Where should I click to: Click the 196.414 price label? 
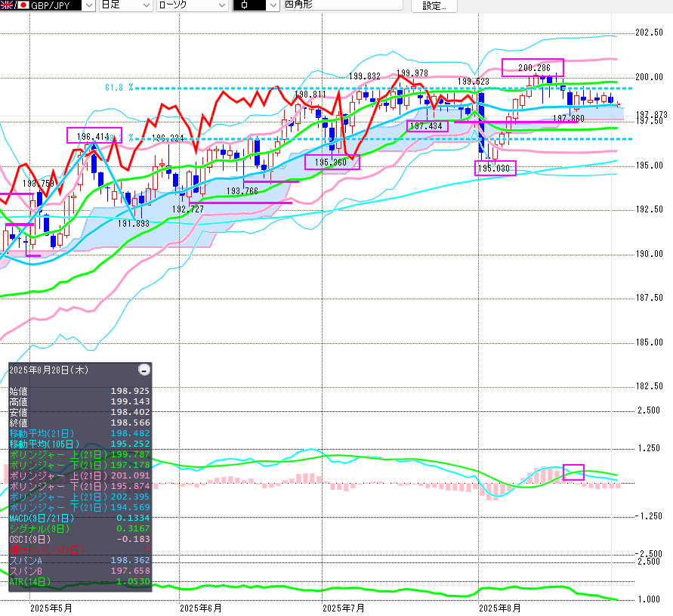point(93,137)
